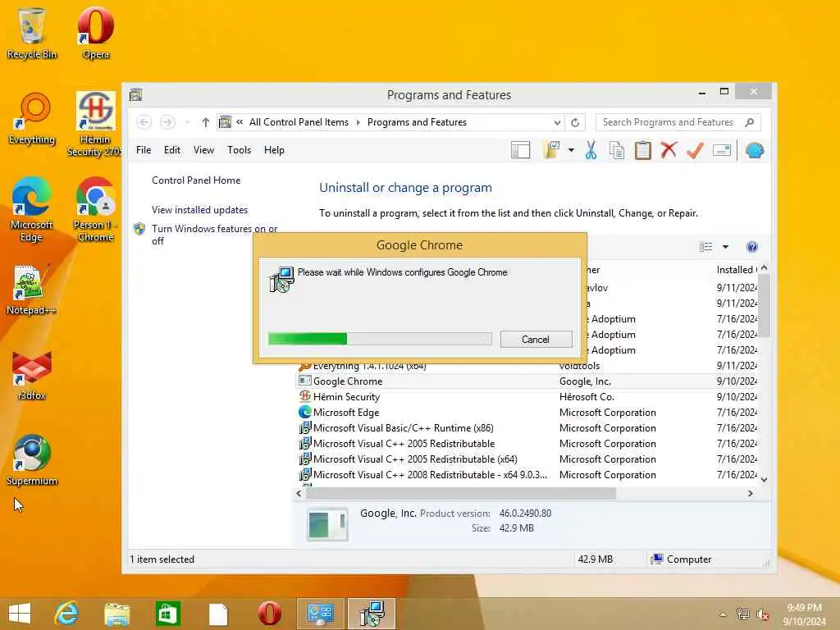This screenshot has width=840, height=630.
Task: Open the Edit menu
Action: click(x=172, y=150)
